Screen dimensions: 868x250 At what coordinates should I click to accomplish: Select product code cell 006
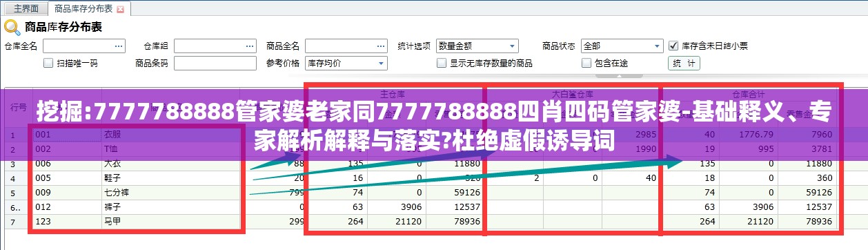[x=67, y=163]
